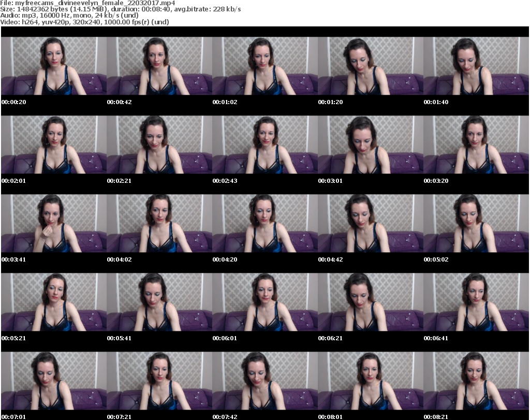Image resolution: width=530 pixels, height=420 pixels.
Task: Click the 00:02:43 timestamp label
Action: tap(225, 181)
